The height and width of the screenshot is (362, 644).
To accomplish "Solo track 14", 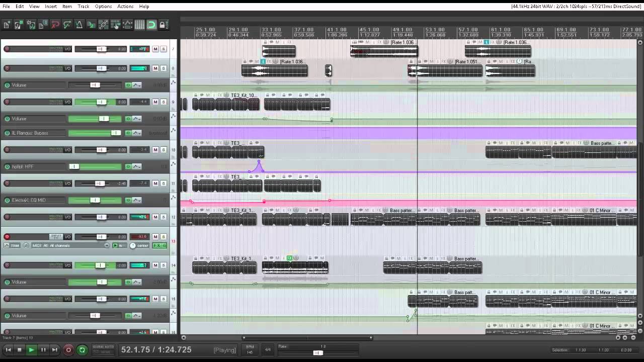I will [164, 265].
